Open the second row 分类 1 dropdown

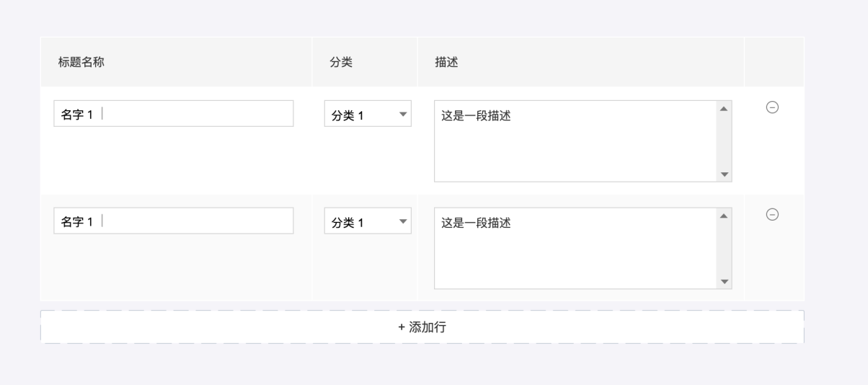click(368, 221)
